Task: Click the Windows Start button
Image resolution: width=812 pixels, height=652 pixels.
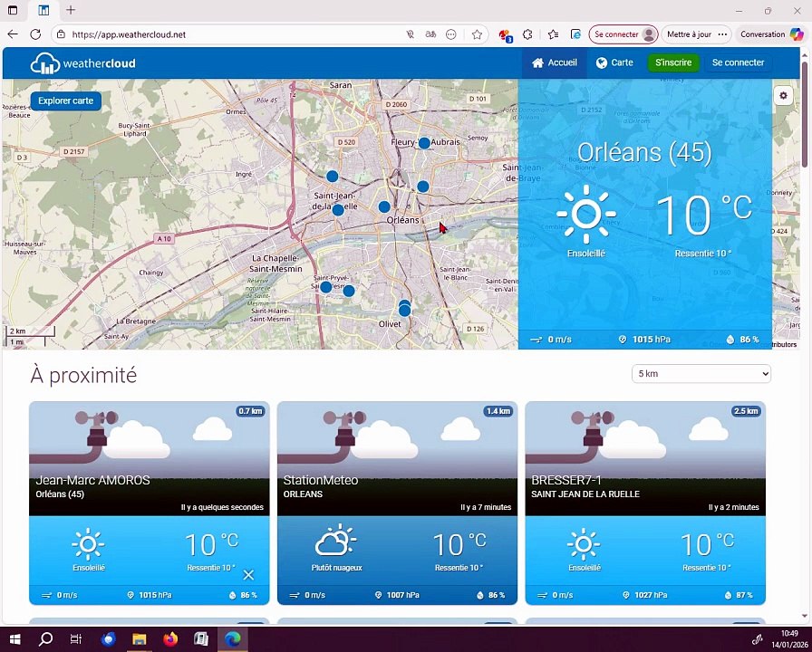Action: [x=15, y=639]
